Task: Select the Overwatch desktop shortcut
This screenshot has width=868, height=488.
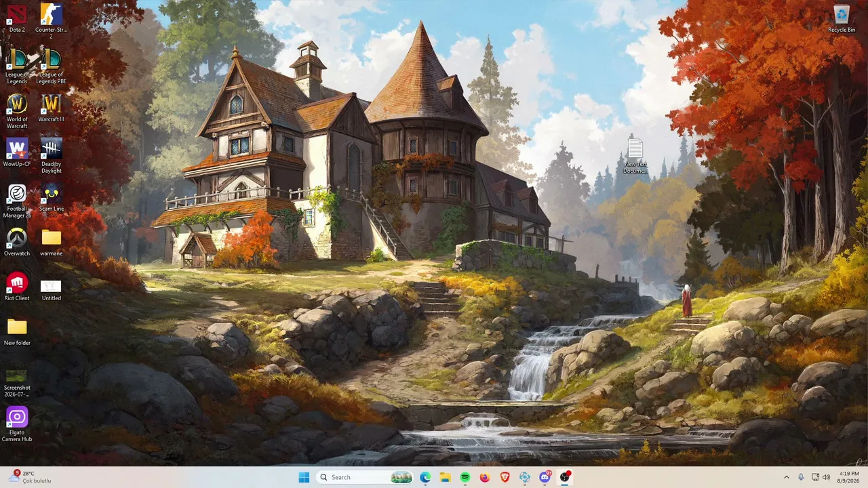Action: click(17, 242)
